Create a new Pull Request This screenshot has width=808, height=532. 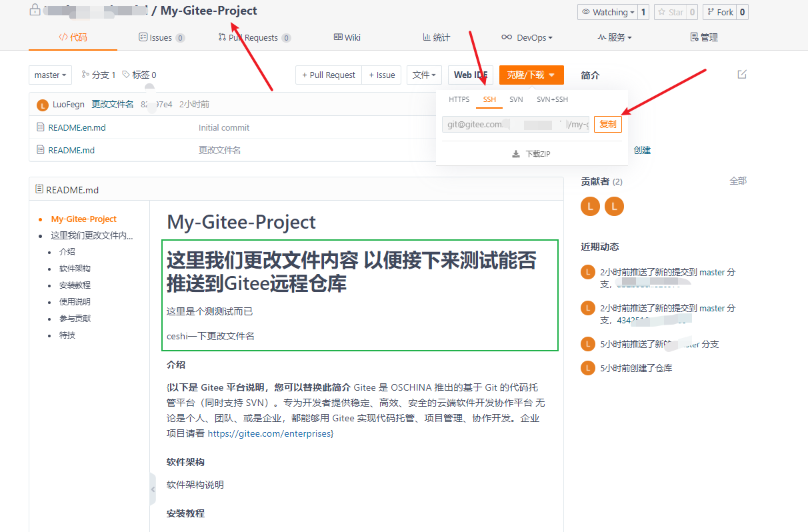[329, 75]
